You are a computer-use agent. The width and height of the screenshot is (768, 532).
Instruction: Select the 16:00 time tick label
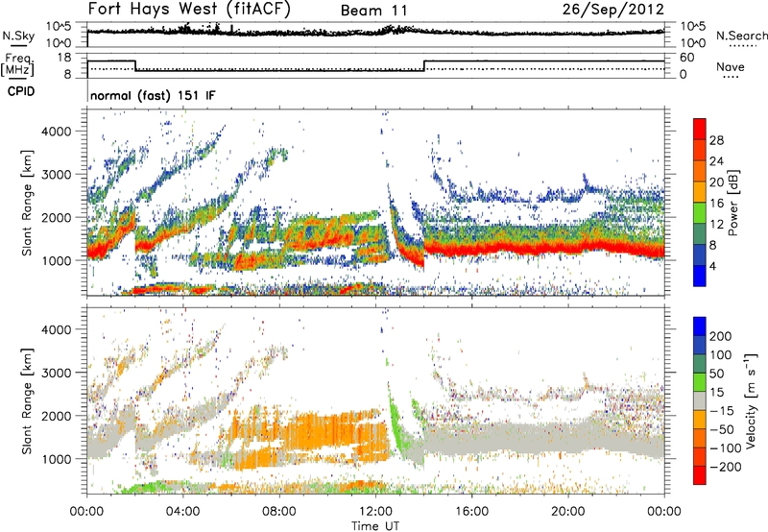tap(471, 512)
